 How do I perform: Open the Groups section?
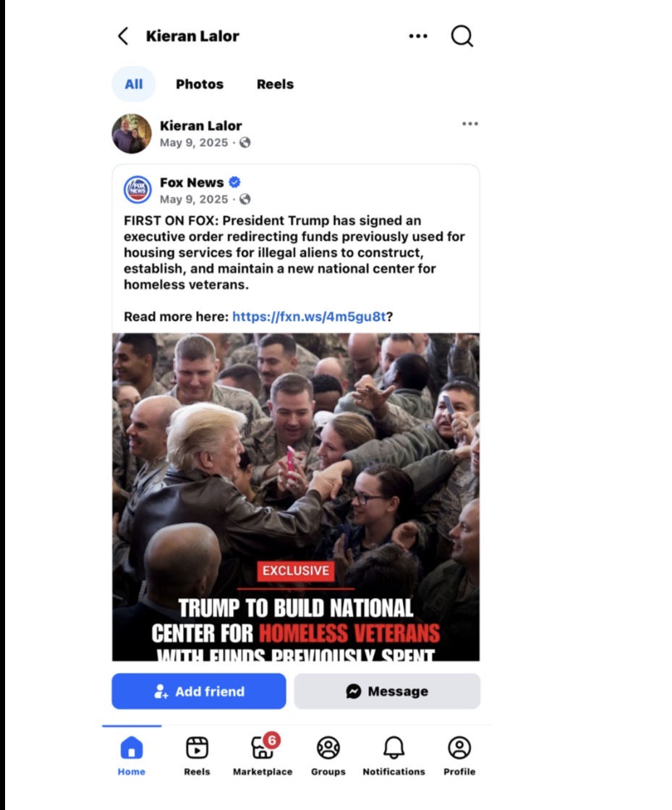328,756
